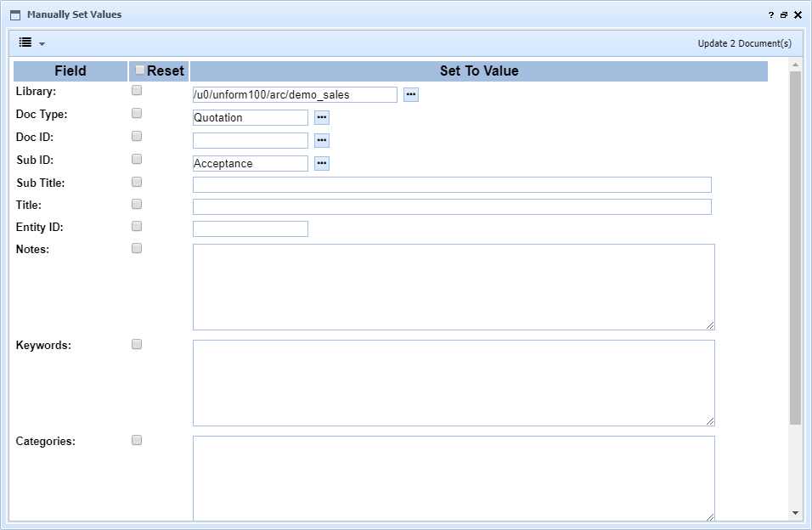
Task: Close the Manually Set Values dialog
Action: pyautogui.click(x=798, y=15)
